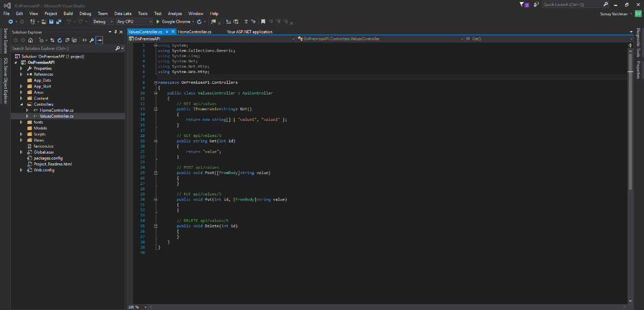Toggle auto-hide pin on Solution Explorer panel

coord(115,32)
